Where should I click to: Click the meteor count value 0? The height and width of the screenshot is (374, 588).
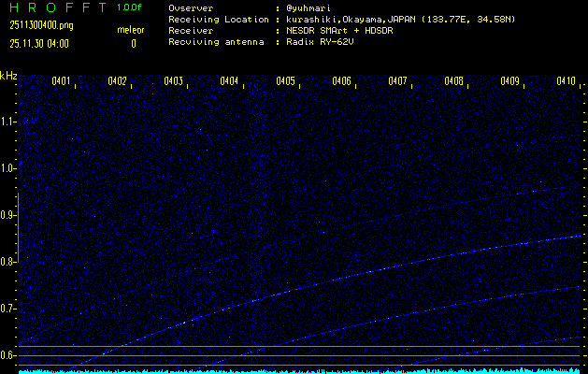click(x=133, y=43)
